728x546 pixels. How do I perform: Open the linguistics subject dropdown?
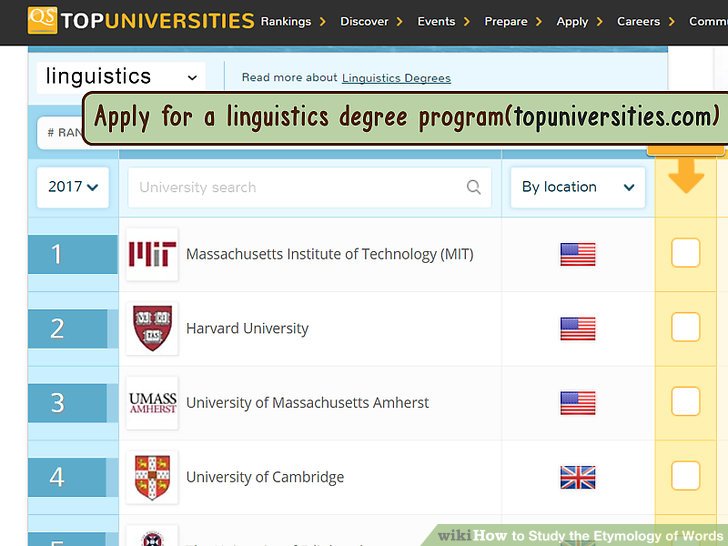point(121,77)
